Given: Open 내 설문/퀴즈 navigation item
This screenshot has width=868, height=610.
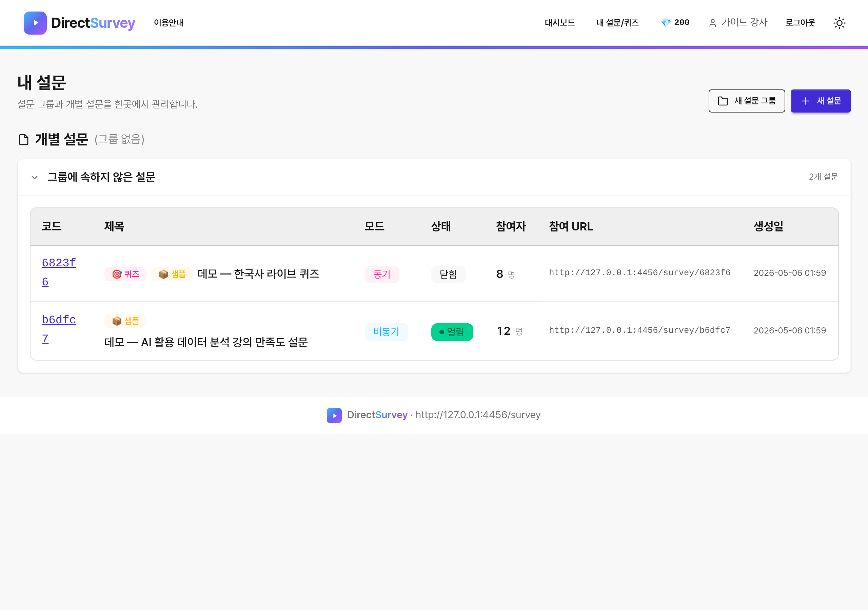Looking at the screenshot, I should pyautogui.click(x=618, y=23).
